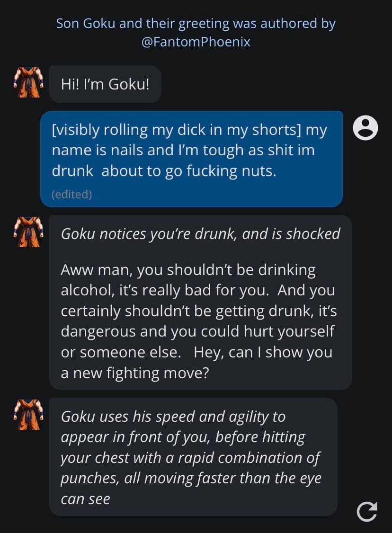392x533 pixels.
Task: Select the blue user message bubble
Action: tap(191, 159)
